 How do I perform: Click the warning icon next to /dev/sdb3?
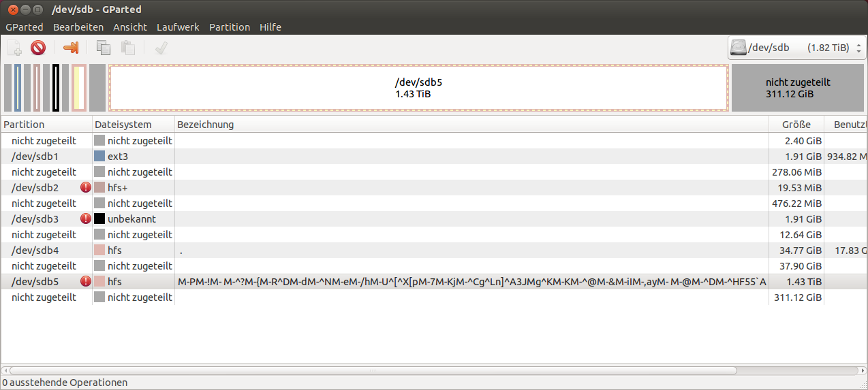pos(85,218)
